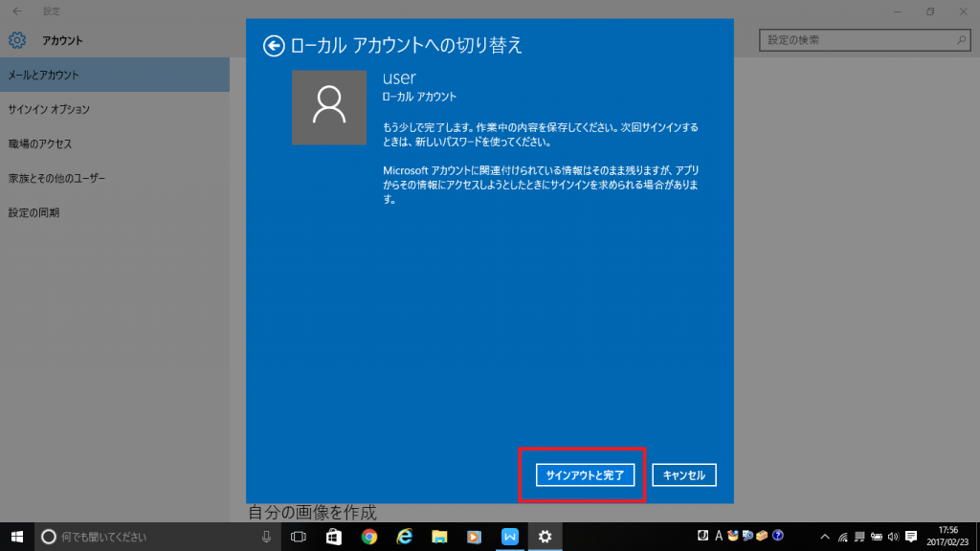
Task: Open the Microsoft Store app
Action: tap(332, 537)
